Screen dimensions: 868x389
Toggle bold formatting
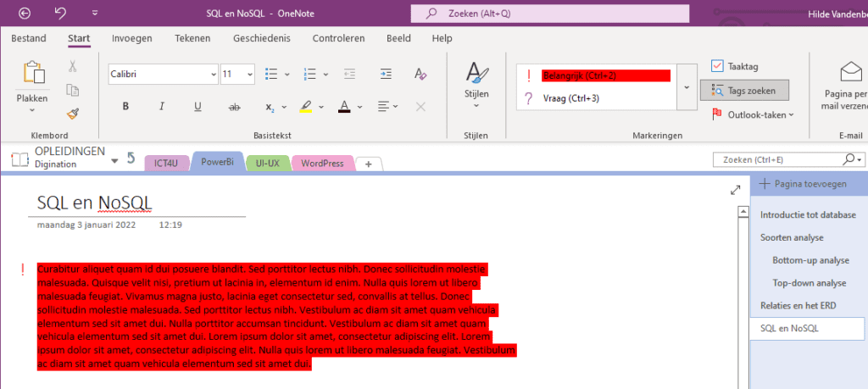point(125,107)
